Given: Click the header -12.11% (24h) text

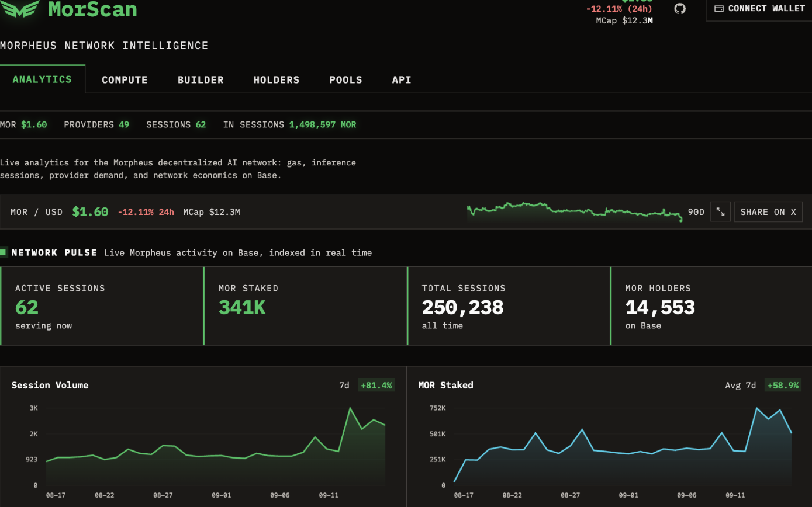Looking at the screenshot, I should tap(619, 9).
